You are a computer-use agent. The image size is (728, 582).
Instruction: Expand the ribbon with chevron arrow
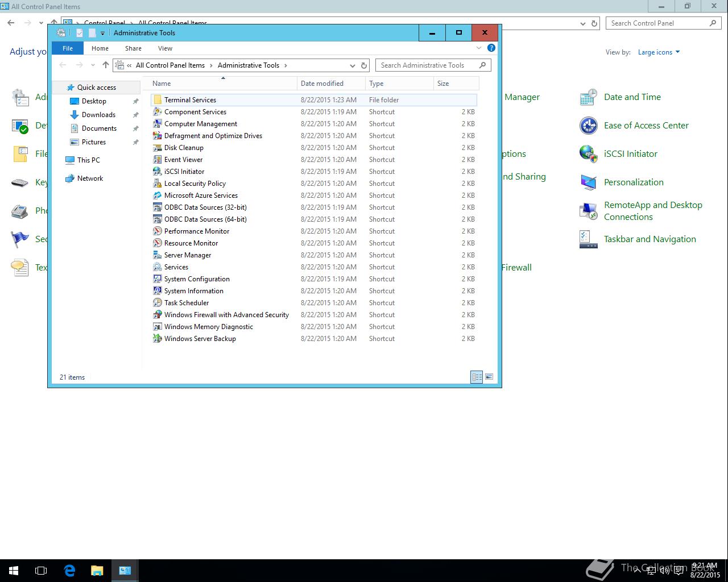point(479,48)
